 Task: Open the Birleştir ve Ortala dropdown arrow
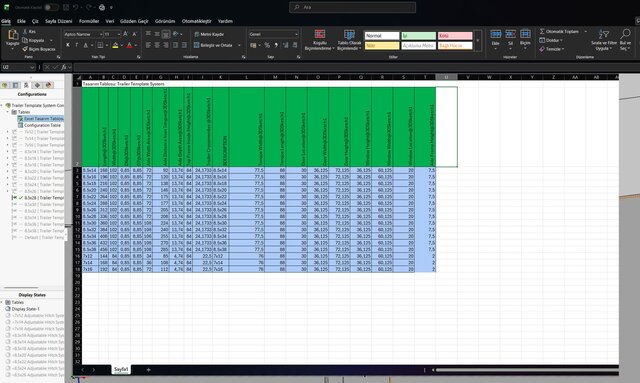tap(239, 45)
